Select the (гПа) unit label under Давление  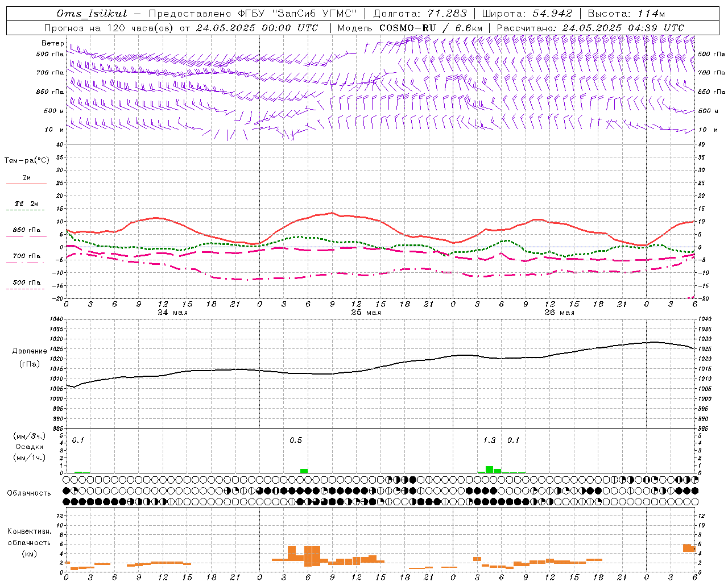(30, 364)
